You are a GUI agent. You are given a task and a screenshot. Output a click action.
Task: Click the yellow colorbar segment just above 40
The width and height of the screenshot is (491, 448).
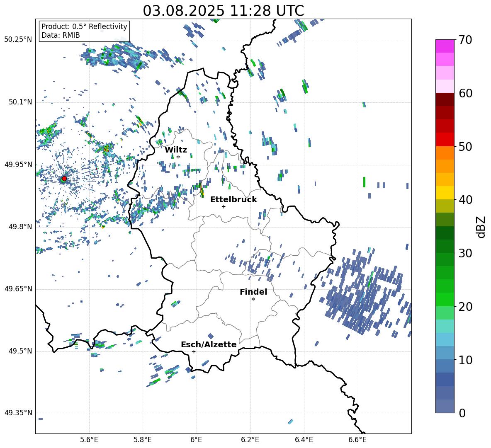(445, 193)
